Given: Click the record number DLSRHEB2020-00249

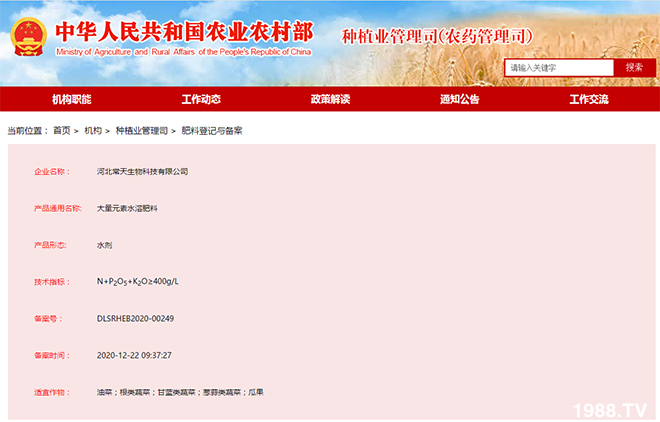Looking at the screenshot, I should (135, 318).
